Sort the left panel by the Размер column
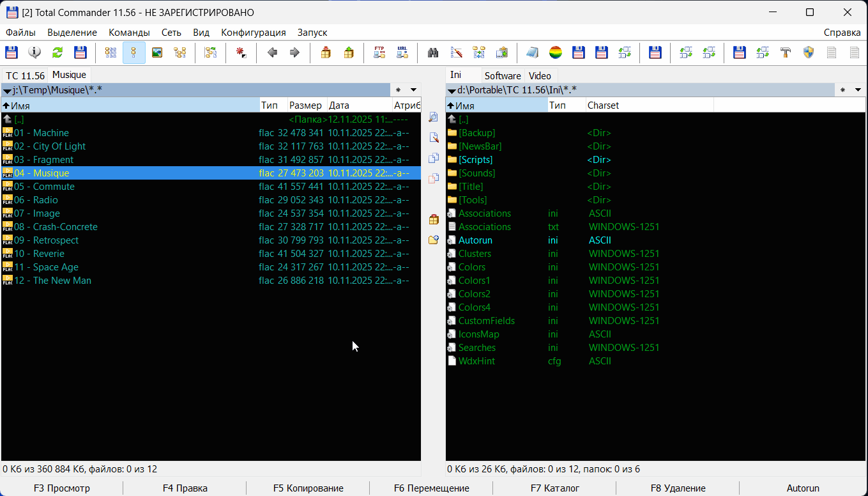 point(306,105)
